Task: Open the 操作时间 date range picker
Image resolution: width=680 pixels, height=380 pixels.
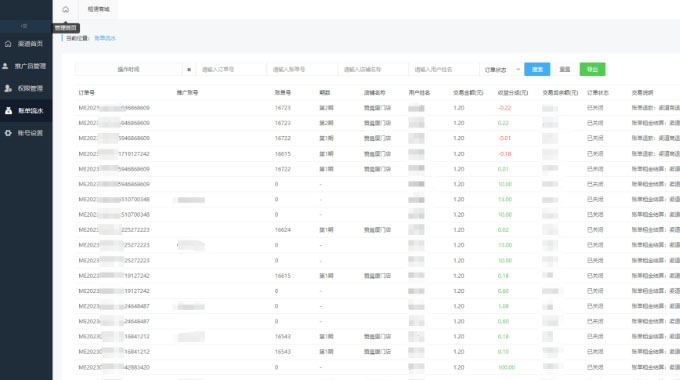Action: (x=128, y=69)
